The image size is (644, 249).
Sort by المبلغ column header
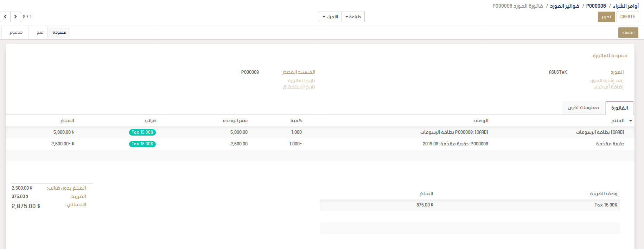tap(67, 121)
